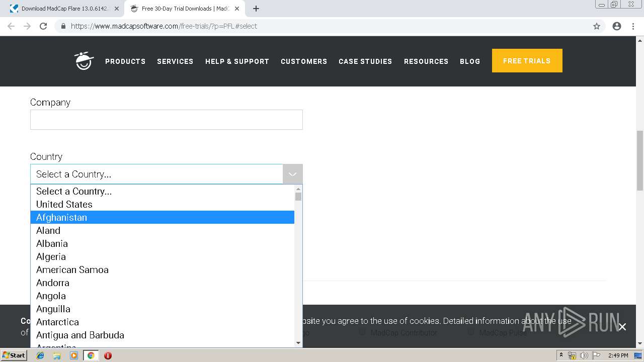Select Afghanistan in country list
644x362 pixels.
click(163, 217)
